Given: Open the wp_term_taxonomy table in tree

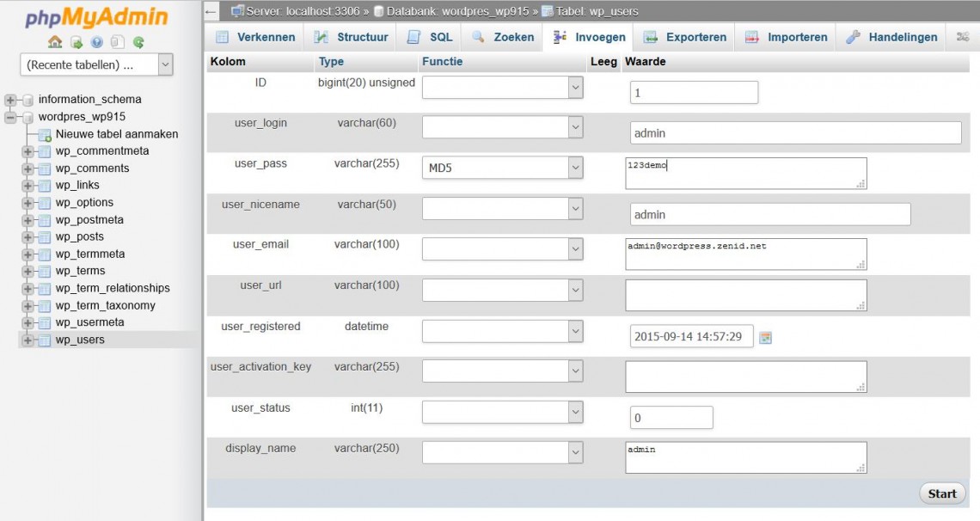Looking at the screenshot, I should click(x=105, y=305).
